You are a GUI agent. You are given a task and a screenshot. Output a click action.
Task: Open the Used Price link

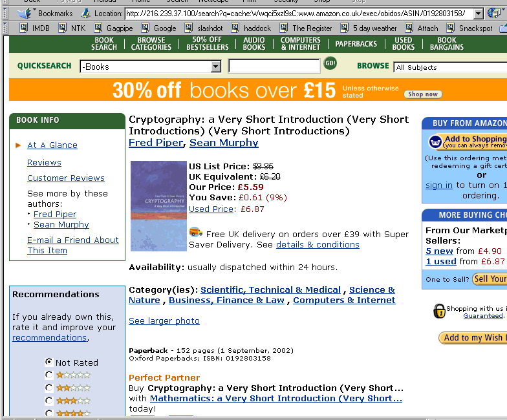211,209
